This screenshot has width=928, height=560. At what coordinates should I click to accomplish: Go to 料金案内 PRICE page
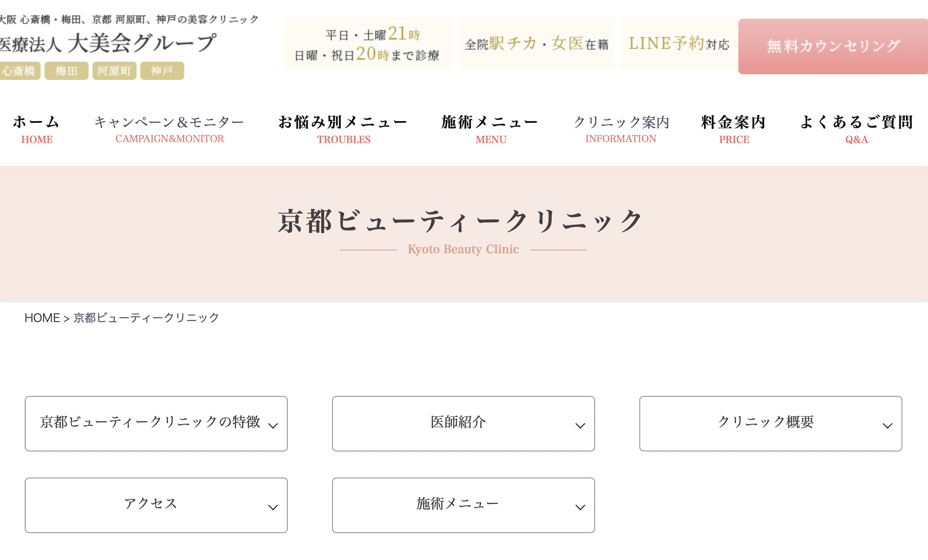734,128
